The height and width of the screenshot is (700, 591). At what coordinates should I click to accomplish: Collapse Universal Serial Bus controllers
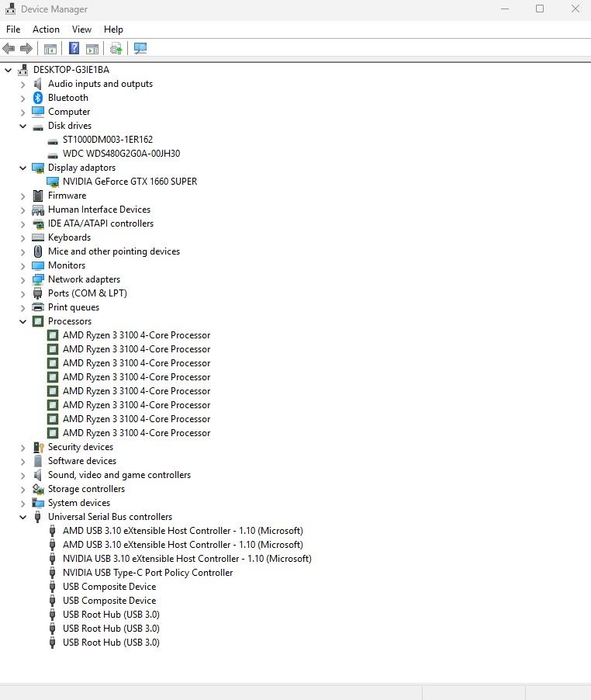[22, 517]
